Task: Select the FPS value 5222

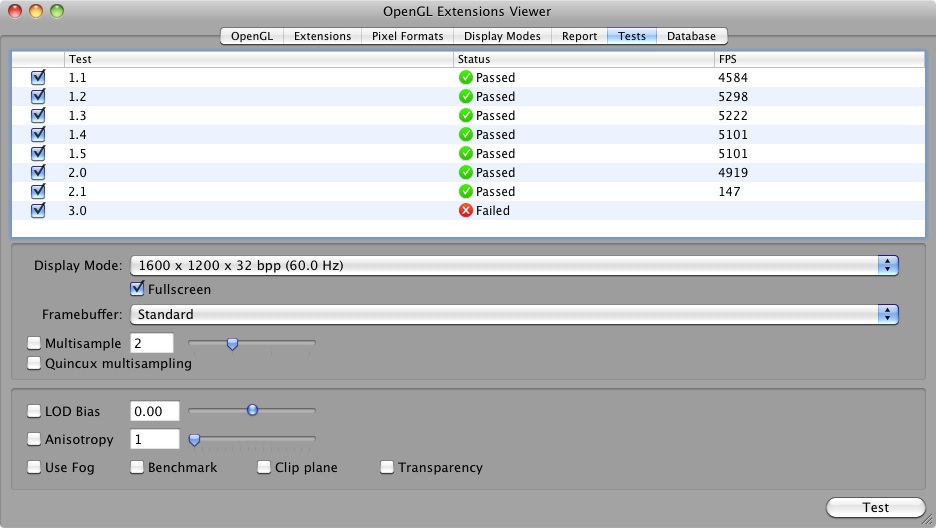Action: coord(733,115)
